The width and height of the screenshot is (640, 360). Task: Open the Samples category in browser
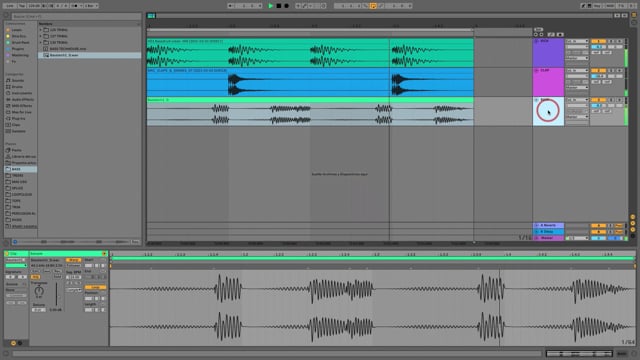[x=18, y=131]
